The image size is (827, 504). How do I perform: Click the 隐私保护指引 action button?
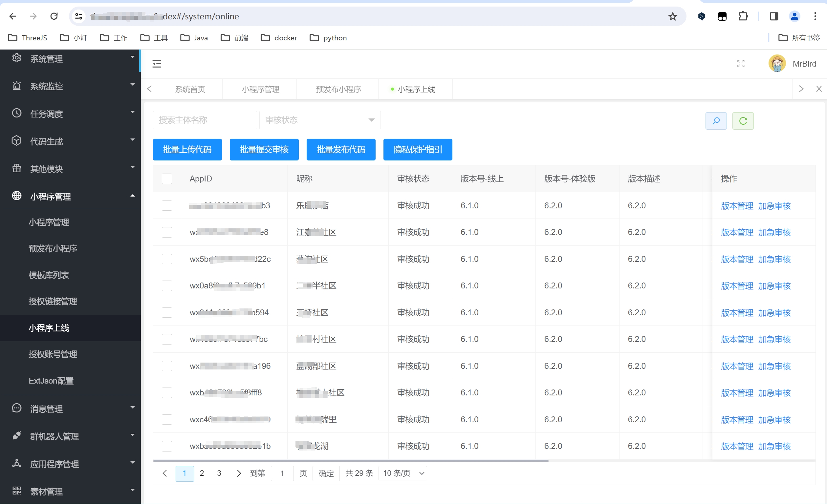click(x=418, y=149)
